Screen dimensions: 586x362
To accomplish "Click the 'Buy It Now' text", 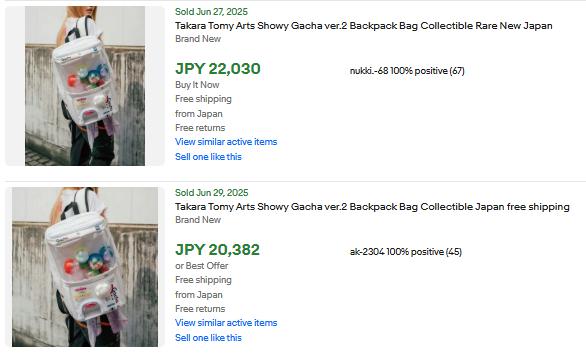I will pyautogui.click(x=197, y=85).
